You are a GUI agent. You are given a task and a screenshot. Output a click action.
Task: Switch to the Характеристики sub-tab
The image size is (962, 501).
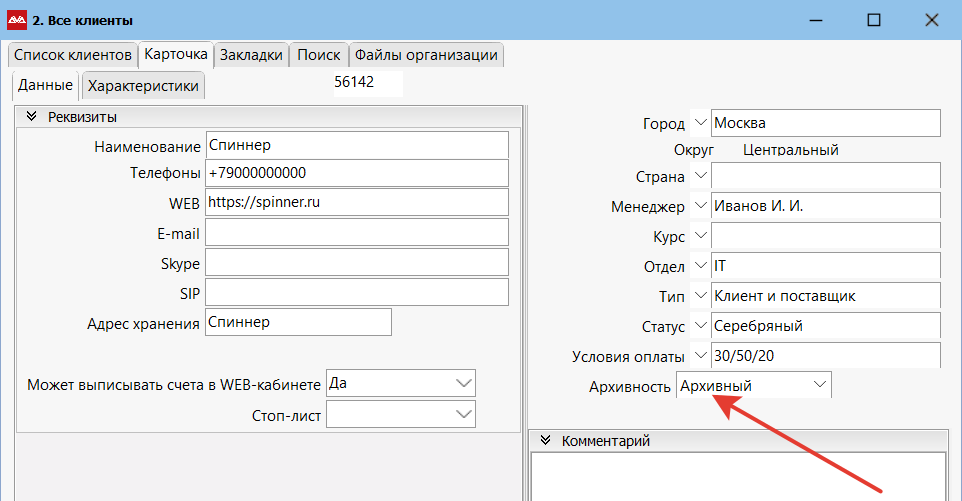[143, 86]
